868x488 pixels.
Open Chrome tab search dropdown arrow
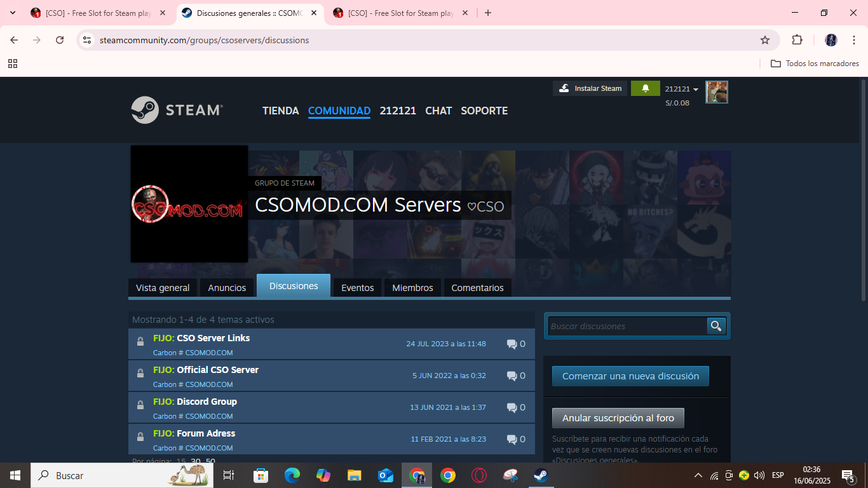coord(14,13)
